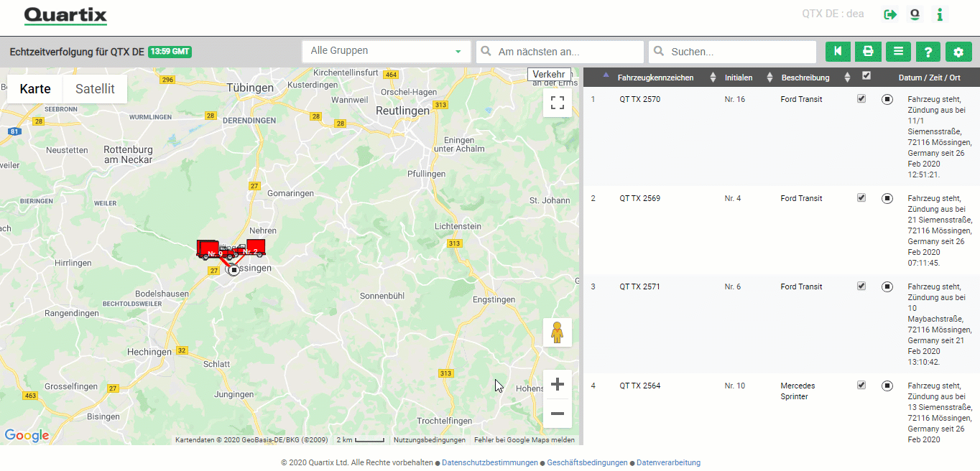This screenshot has height=471, width=980.
Task: Uncheck the checkbox for vehicle QT TX 2564
Action: pos(861,385)
